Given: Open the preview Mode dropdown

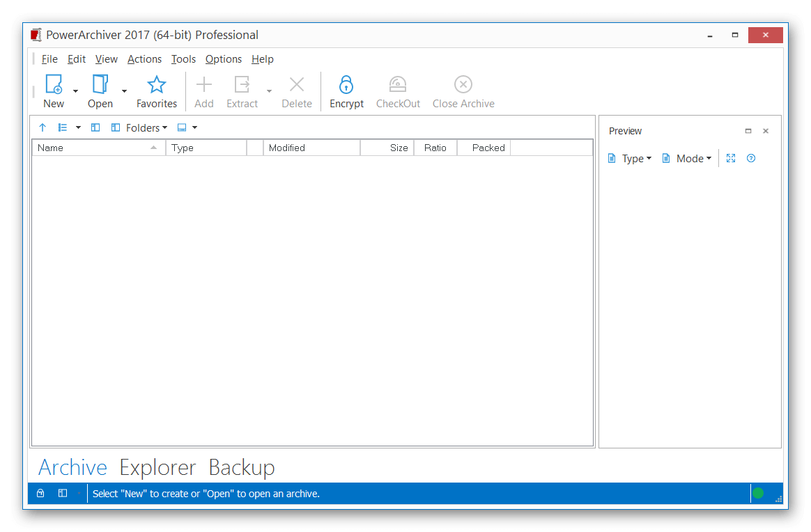Looking at the screenshot, I should tap(688, 158).
